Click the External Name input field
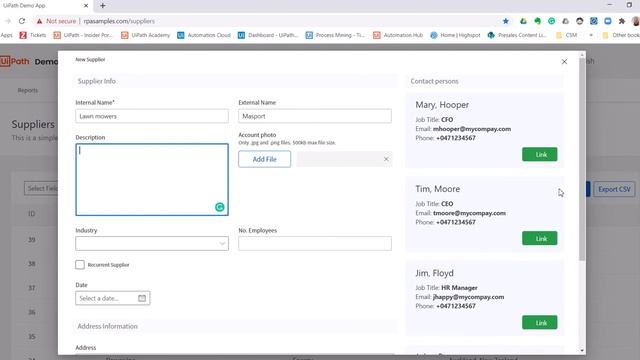This screenshot has width=640, height=360. (315, 116)
